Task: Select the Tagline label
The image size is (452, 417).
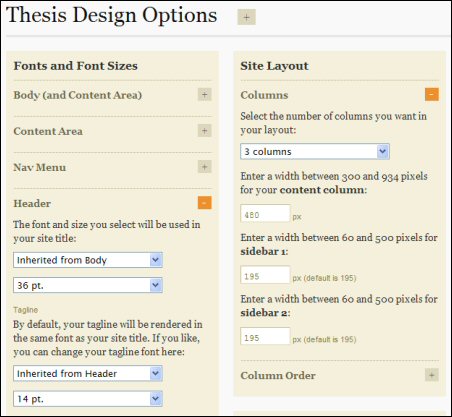Action: [26, 310]
